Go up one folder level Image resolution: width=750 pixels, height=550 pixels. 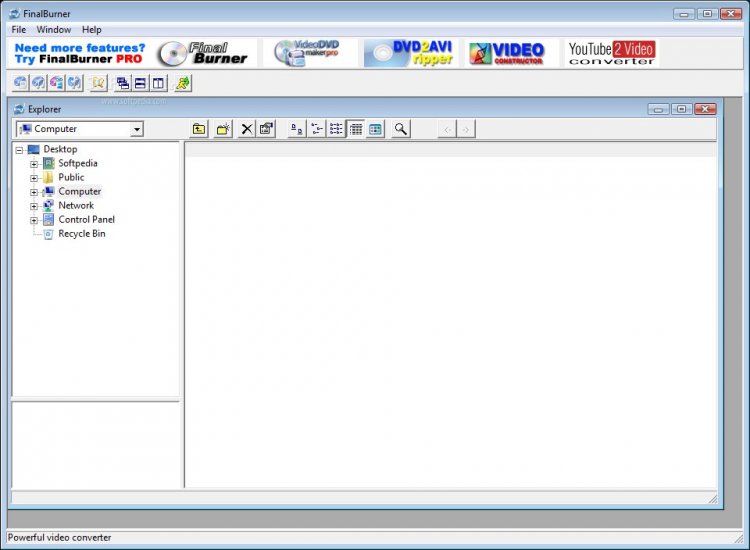click(x=199, y=129)
